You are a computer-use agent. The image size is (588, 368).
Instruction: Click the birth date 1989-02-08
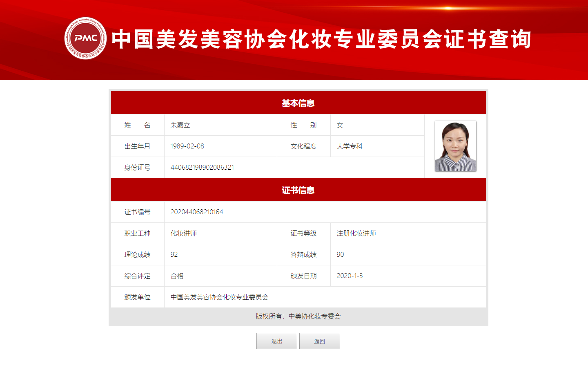click(x=187, y=146)
